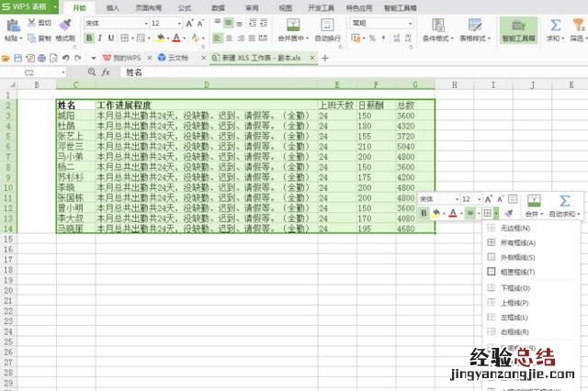This screenshot has width=588, height=391.
Task: Open the ribbon font size 12 dropdown
Action: point(179,23)
